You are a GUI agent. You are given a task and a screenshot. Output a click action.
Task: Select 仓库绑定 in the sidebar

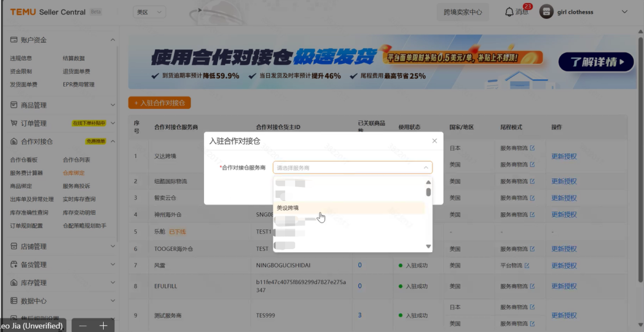[73, 173]
